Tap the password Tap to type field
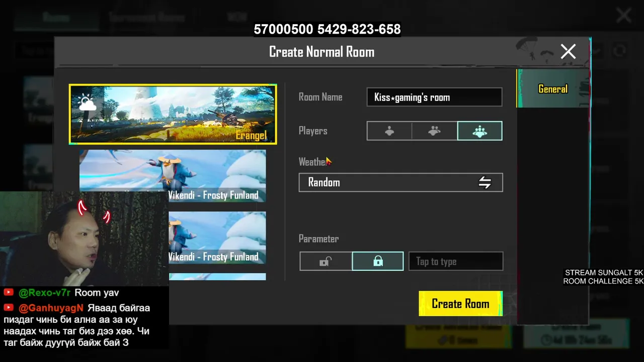 tap(455, 261)
